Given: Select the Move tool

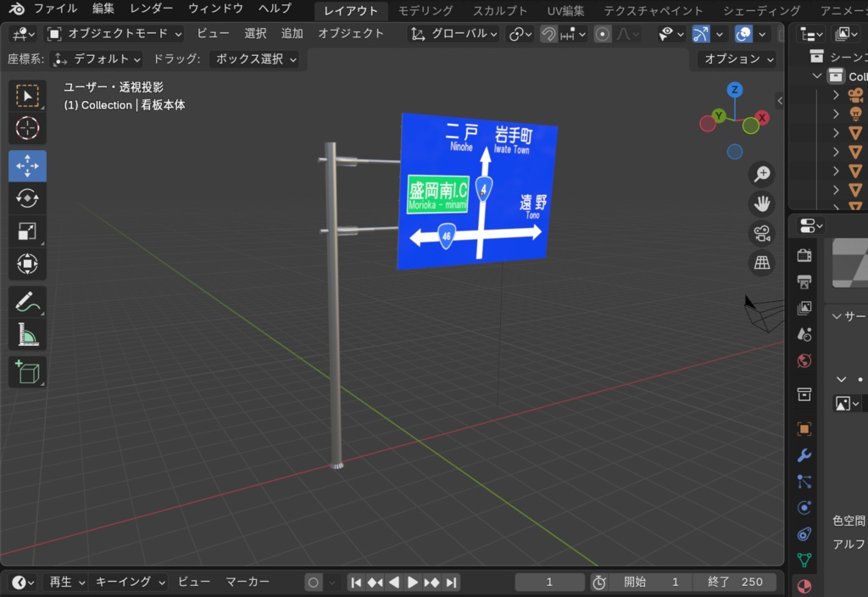Looking at the screenshot, I should pyautogui.click(x=27, y=165).
